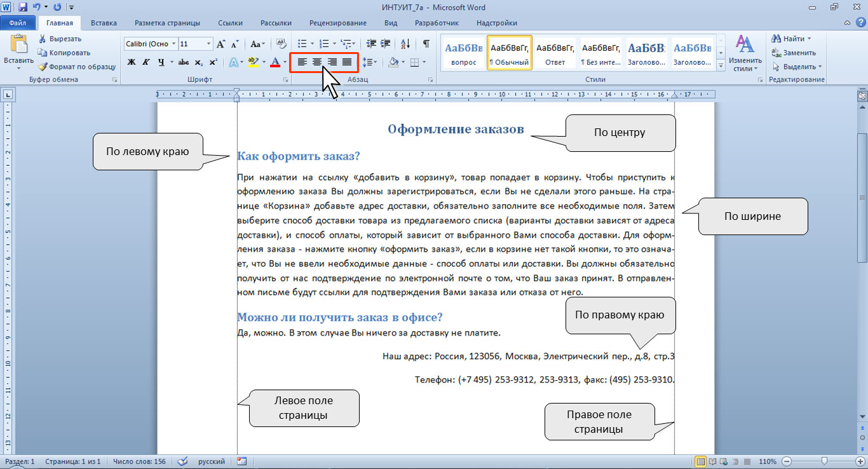Image resolution: width=868 pixels, height=469 pixels.
Task: Apply the 'вопрос' style
Action: pos(463,53)
